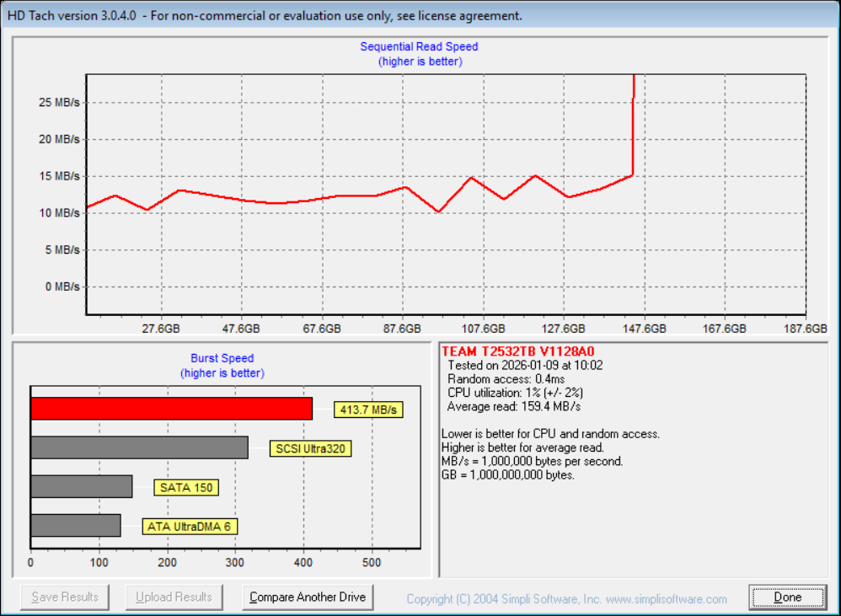Select the SATA 150 yellow label
Image resolution: width=841 pixels, height=616 pixels.
(x=185, y=487)
